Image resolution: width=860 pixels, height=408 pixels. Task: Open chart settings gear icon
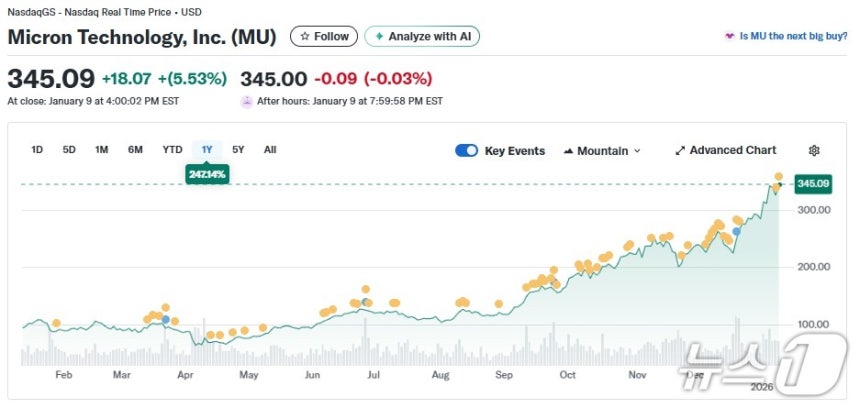(814, 151)
